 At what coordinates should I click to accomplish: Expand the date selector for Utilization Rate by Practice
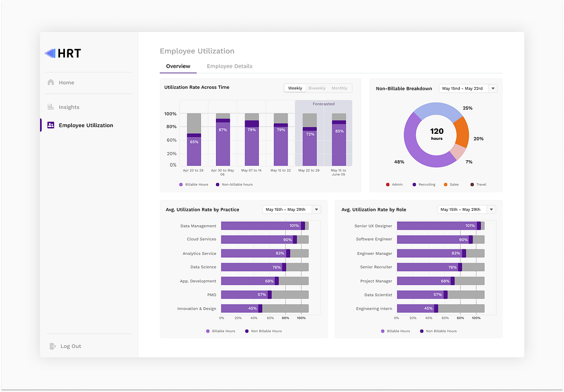click(x=292, y=209)
